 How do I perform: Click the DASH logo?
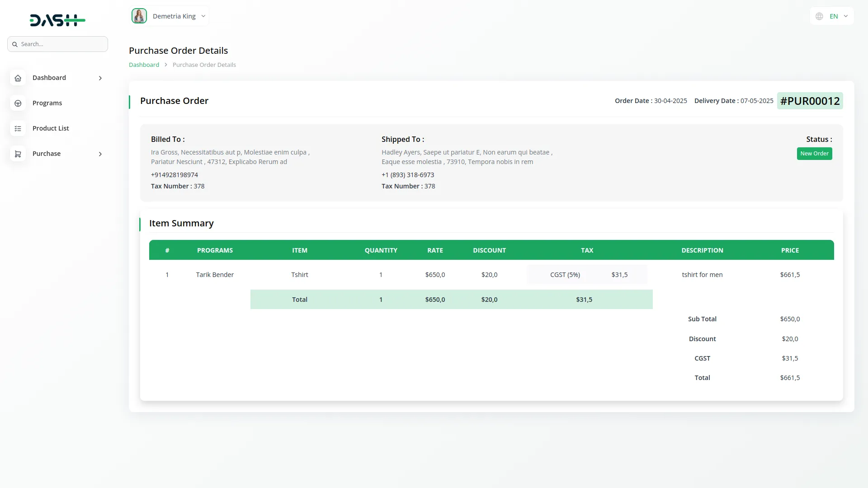point(57,20)
